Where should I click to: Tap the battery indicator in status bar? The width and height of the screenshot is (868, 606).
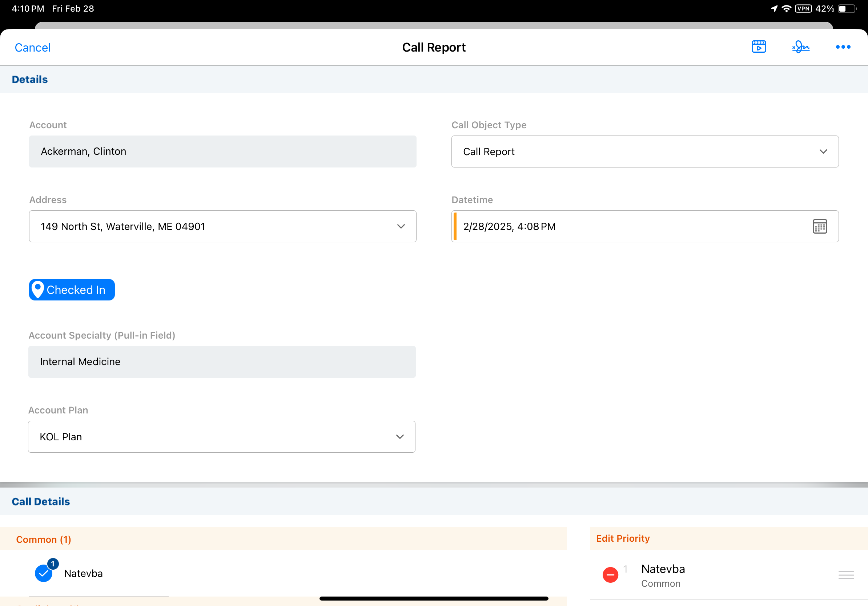(x=847, y=9)
